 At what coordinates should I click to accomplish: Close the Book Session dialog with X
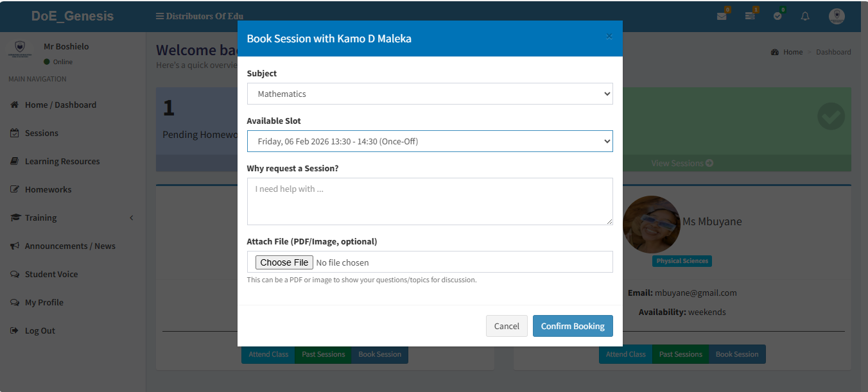click(x=609, y=37)
